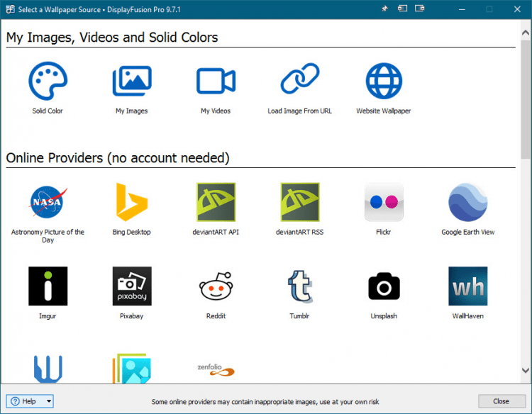The image size is (532, 414).
Task: Choose the Reddit alien icon
Action: 216,286
